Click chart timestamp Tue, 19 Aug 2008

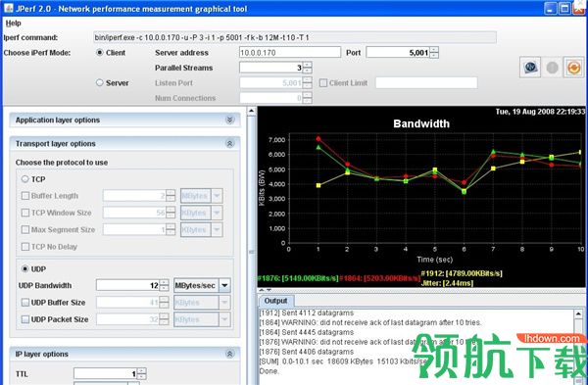tap(540, 112)
